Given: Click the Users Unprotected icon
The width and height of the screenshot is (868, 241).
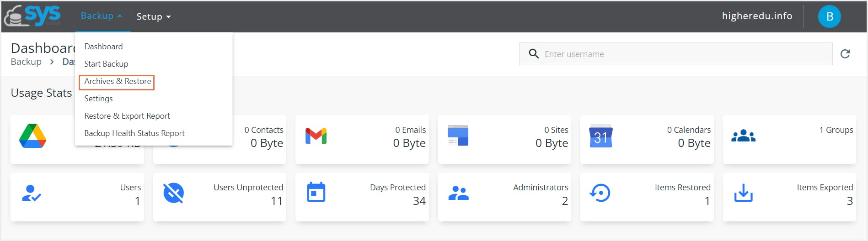Looking at the screenshot, I should pos(173,193).
